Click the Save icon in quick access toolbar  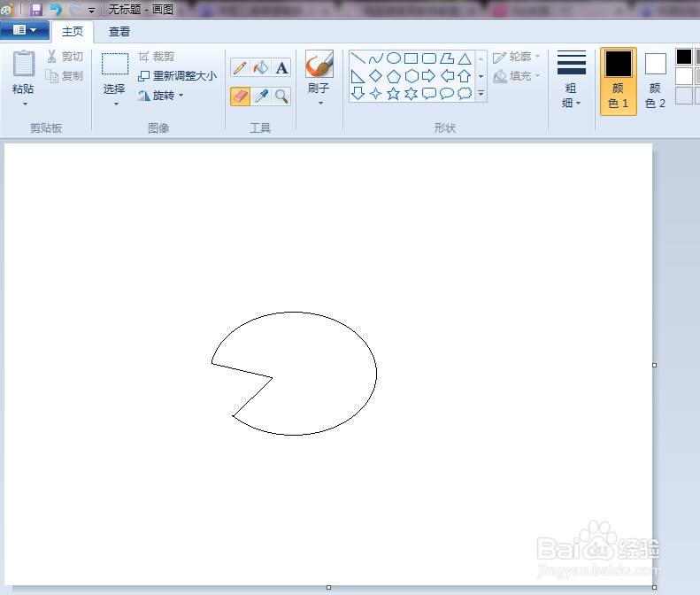point(35,10)
